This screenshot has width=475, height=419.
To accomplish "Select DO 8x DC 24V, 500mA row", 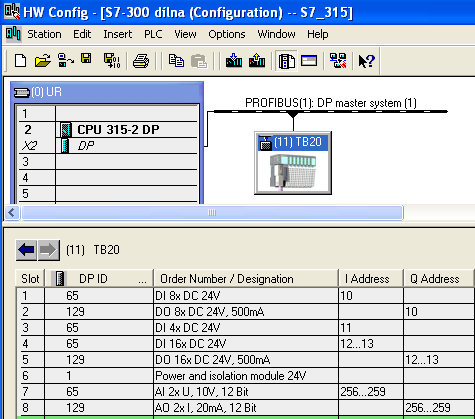I will click(x=246, y=312).
